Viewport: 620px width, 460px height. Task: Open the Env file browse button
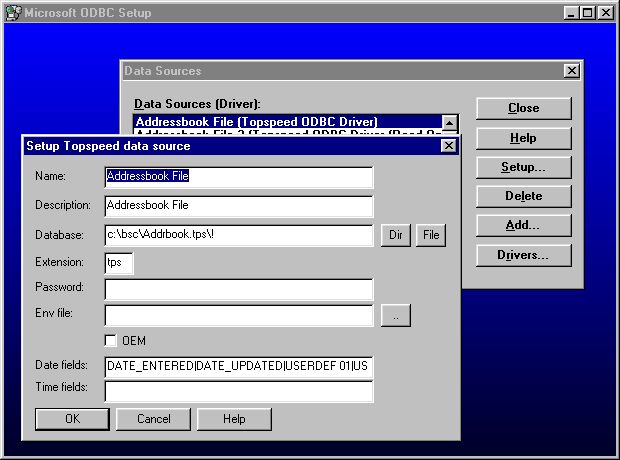pyautogui.click(x=396, y=315)
